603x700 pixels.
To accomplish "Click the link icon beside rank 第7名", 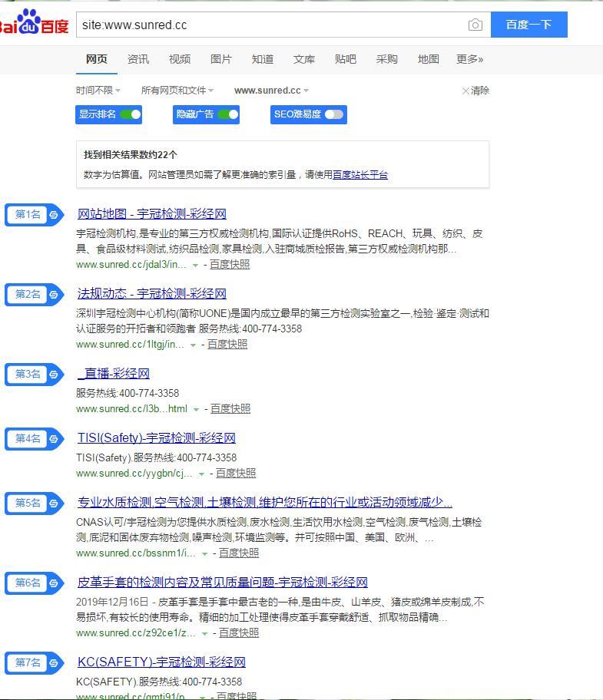I will point(54,663).
